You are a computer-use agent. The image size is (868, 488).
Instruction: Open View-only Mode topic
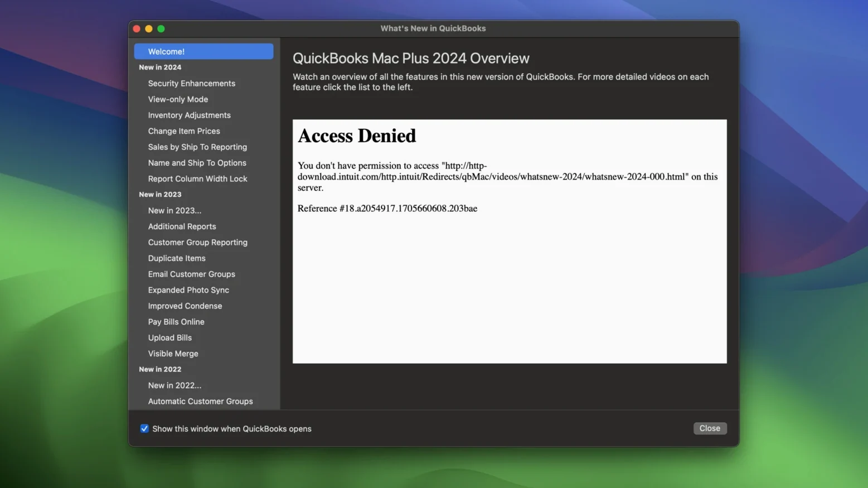pos(178,99)
